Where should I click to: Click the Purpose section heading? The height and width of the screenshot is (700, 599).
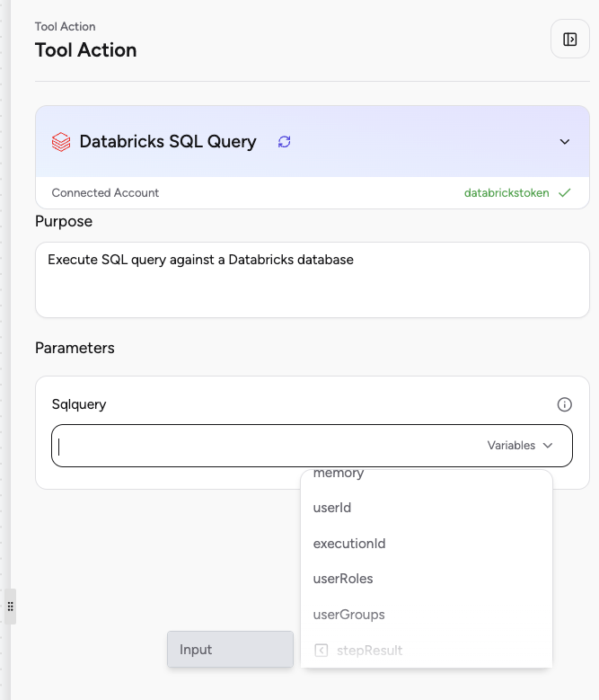pyautogui.click(x=64, y=221)
